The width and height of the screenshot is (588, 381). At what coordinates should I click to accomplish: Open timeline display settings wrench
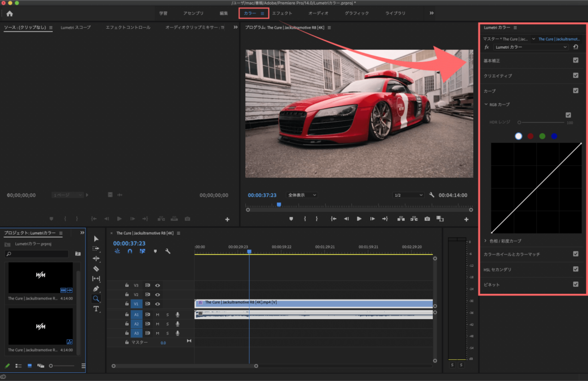168,251
